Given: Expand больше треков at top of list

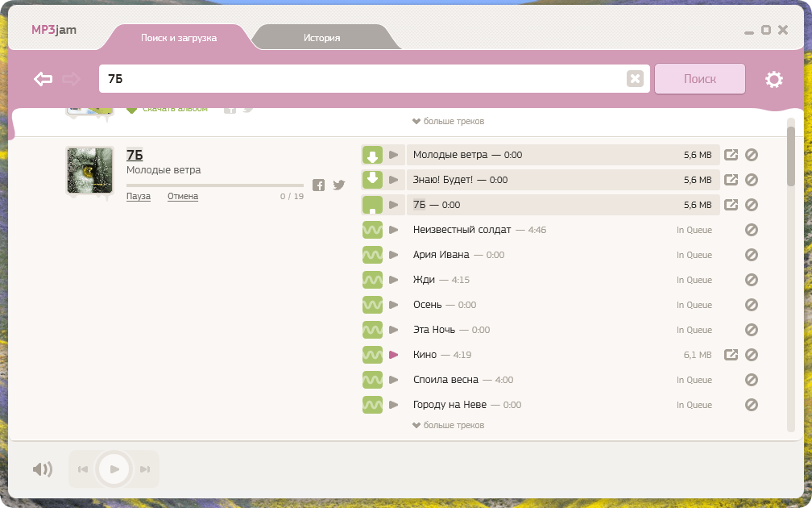Looking at the screenshot, I should pyautogui.click(x=449, y=121).
